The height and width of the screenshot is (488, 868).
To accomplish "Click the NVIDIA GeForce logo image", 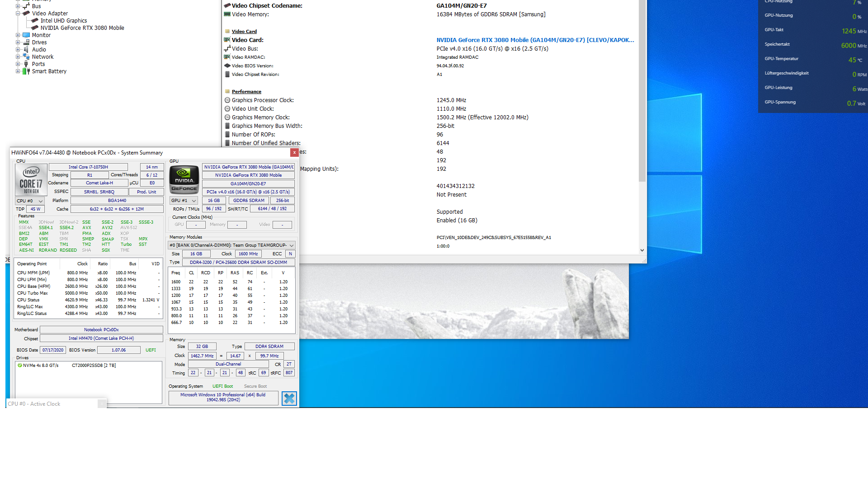I will pyautogui.click(x=184, y=179).
